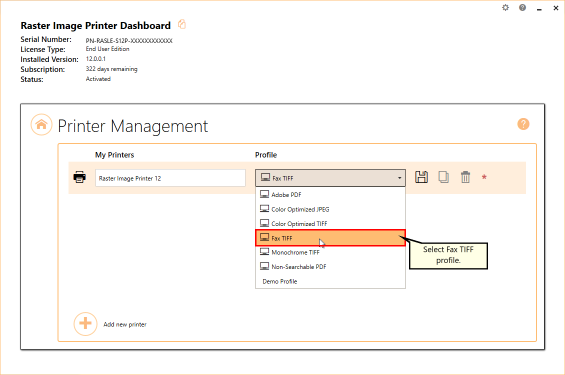
Task: Choose Color Optimized JPEG profile
Action: coord(330,209)
